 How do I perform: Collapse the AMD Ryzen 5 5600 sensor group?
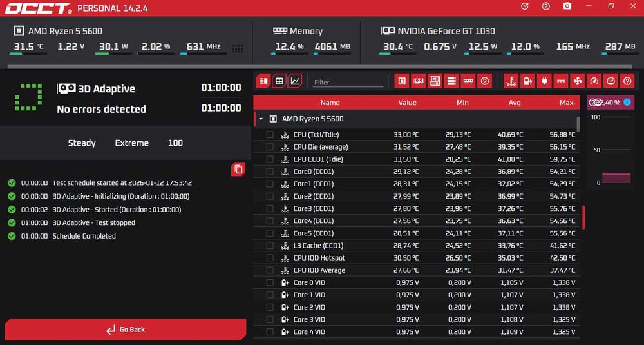[260, 119]
